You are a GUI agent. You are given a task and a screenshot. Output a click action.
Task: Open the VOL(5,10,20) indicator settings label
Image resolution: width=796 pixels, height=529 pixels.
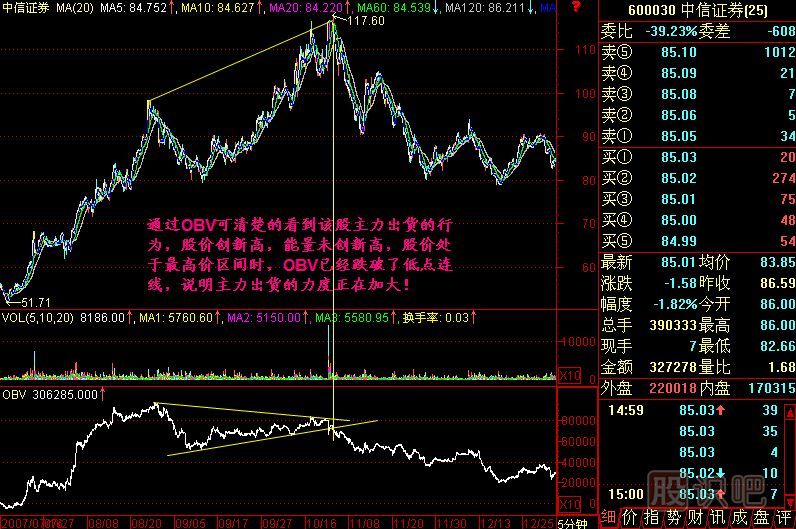38,318
